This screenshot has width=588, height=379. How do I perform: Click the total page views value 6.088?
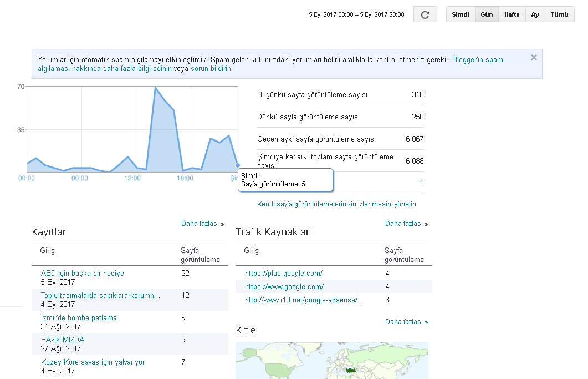click(415, 161)
